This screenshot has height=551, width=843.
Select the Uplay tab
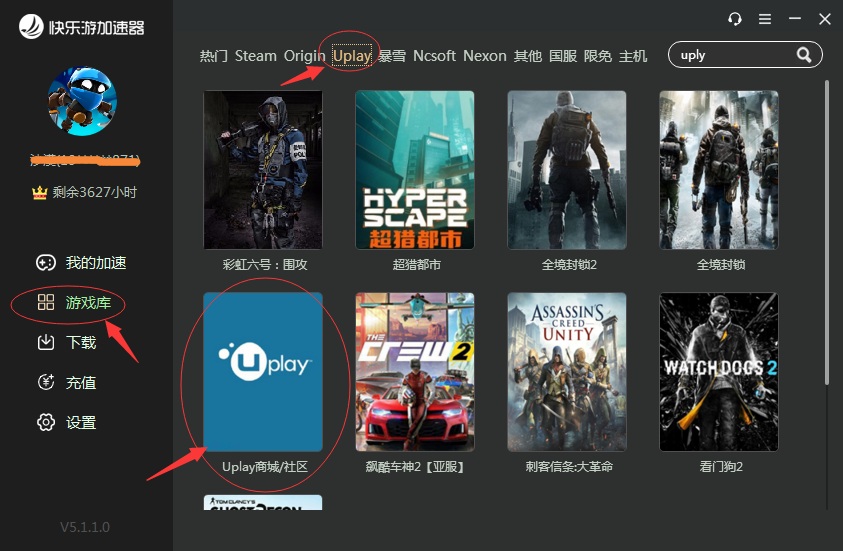click(x=352, y=56)
